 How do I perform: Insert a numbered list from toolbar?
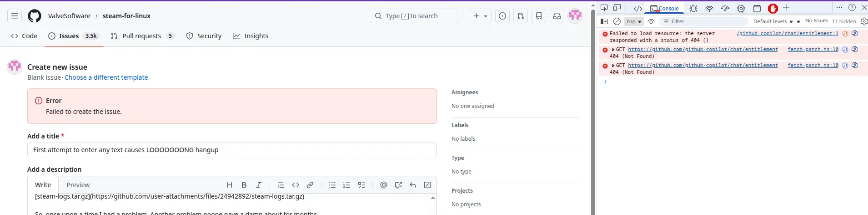pos(347,185)
